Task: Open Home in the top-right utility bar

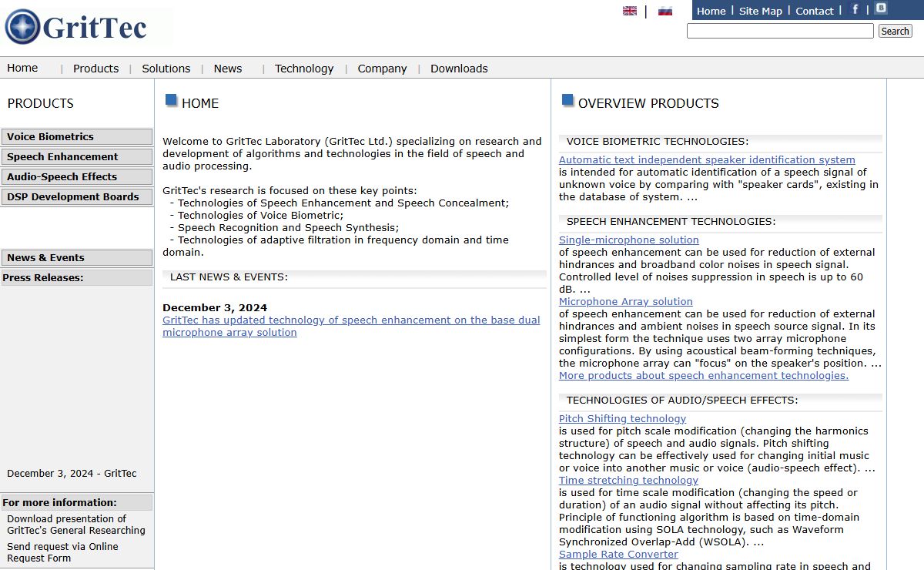Action: pyautogui.click(x=711, y=11)
